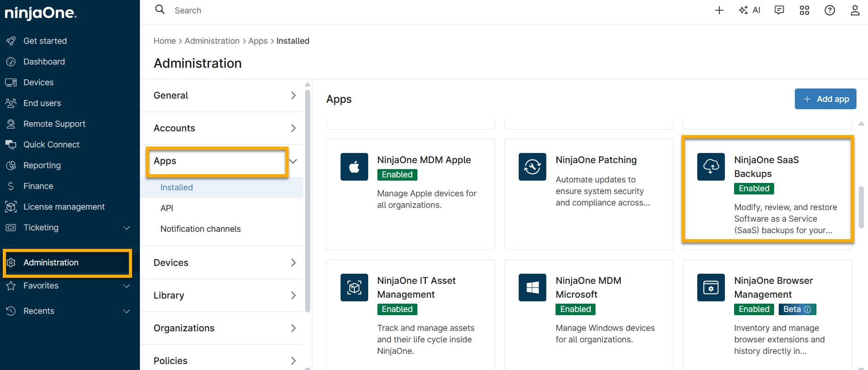This screenshot has width=868, height=370.
Task: Click the apps list vertical scrollbar
Action: click(861, 207)
